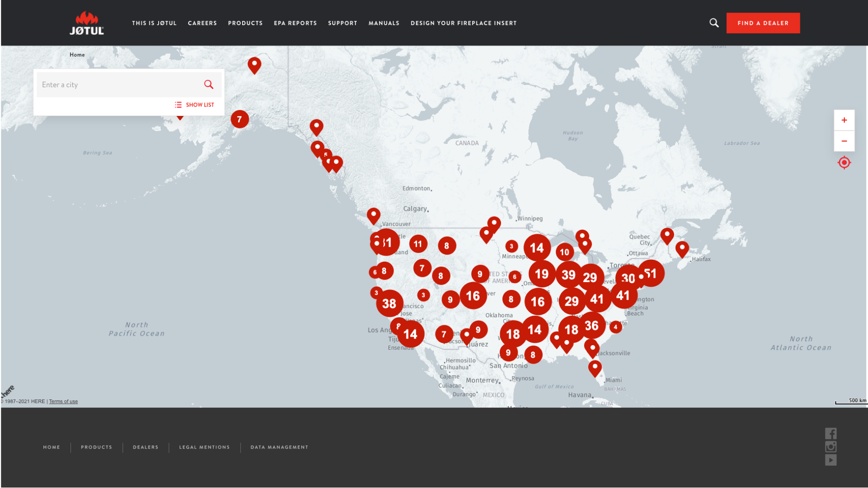Select the northernmost Alaska dealer pin
The image size is (868, 488).
pyautogui.click(x=254, y=65)
